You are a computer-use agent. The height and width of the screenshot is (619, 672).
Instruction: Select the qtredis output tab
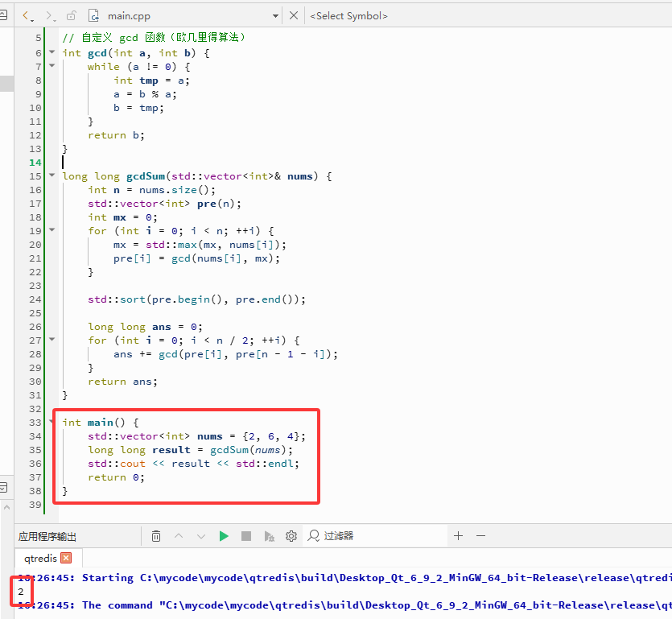point(40,559)
